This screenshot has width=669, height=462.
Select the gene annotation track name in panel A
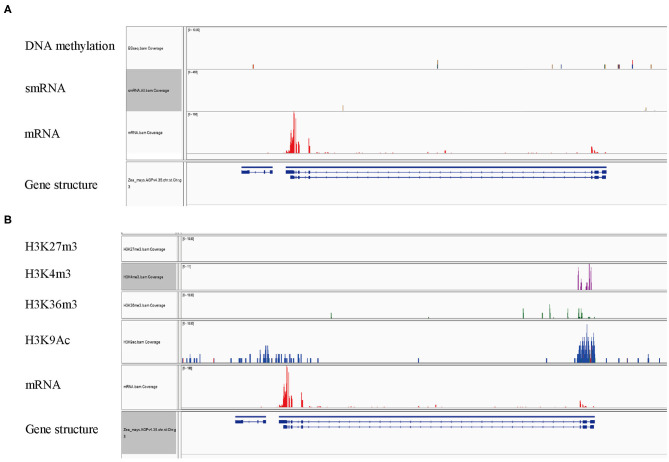[155, 183]
